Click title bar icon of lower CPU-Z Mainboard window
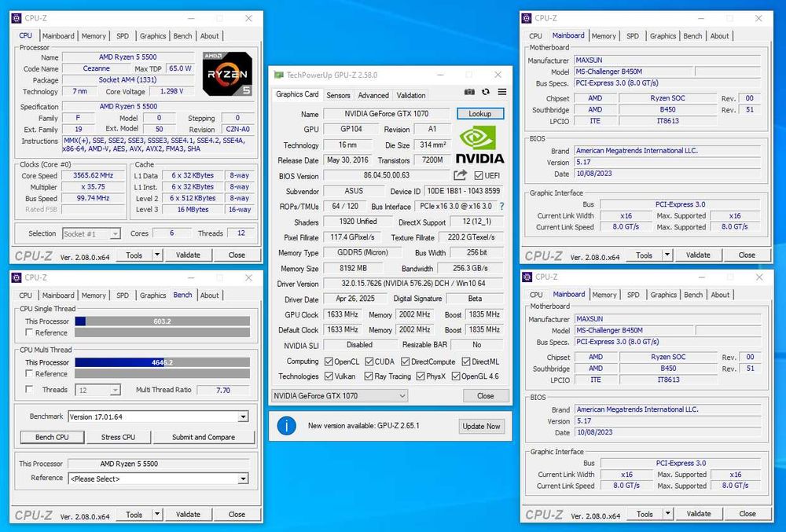 click(527, 277)
